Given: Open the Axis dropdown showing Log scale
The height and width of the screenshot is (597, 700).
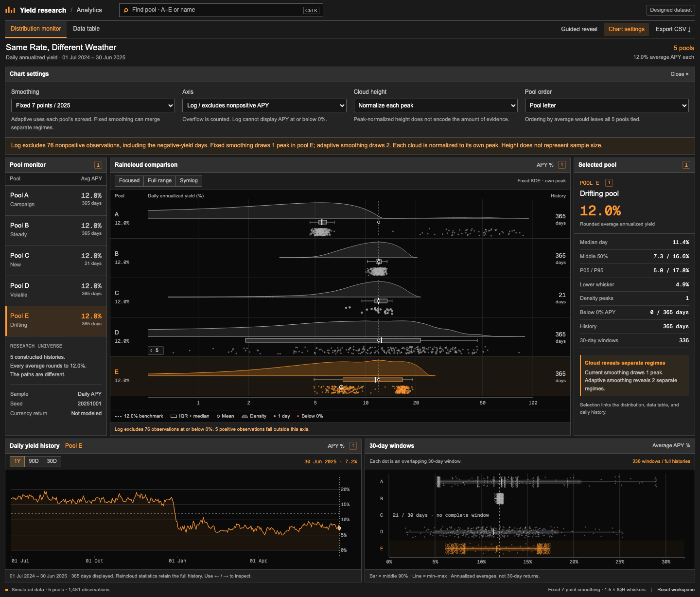Looking at the screenshot, I should [x=264, y=105].
